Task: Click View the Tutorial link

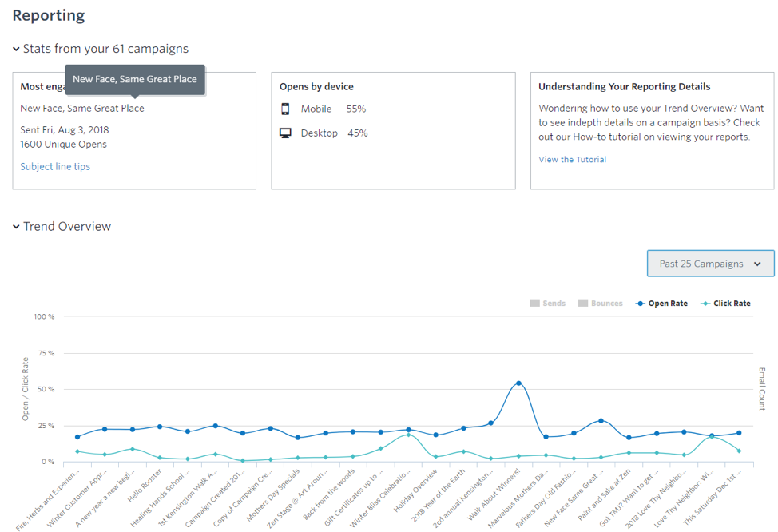Action: (572, 160)
